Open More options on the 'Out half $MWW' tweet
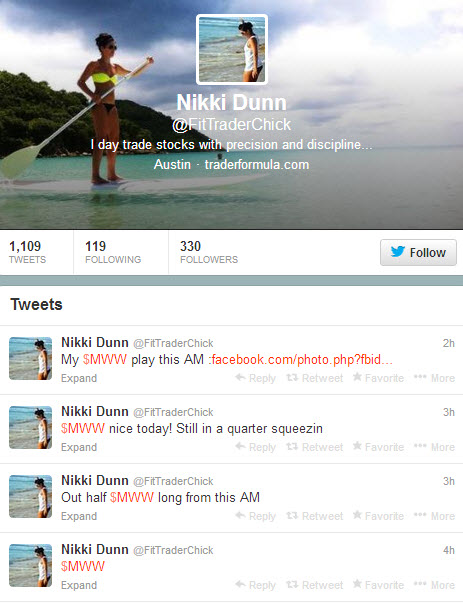Viewport: 463px width, 605px height. 434,516
